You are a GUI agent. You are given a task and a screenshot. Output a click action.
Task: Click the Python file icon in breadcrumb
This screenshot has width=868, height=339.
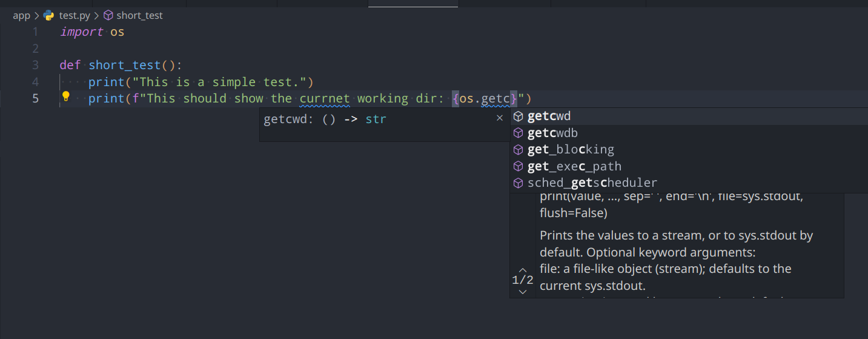[49, 15]
